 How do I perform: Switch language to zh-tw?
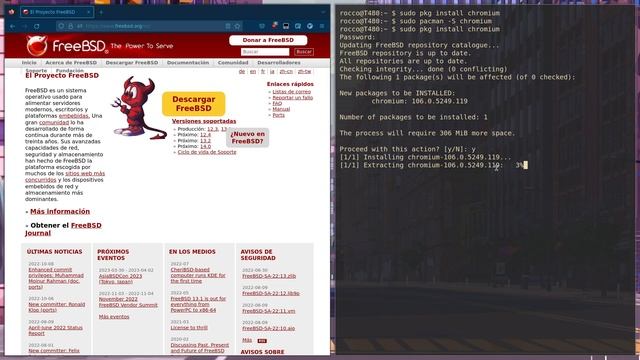click(304, 71)
